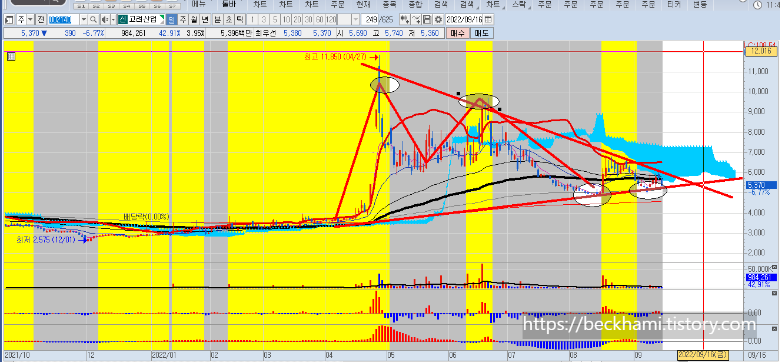The width and height of the screenshot is (780, 362).
Task: Click the 249 bar count field
Action: point(369,20)
